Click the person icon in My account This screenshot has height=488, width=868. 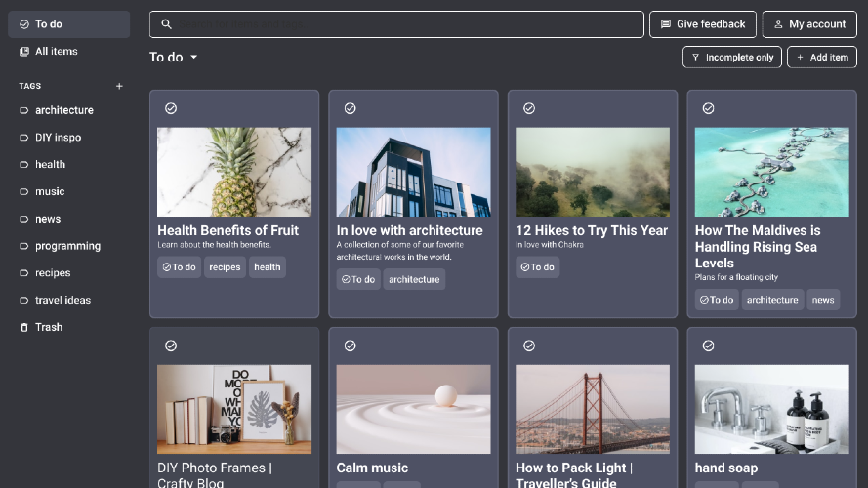(778, 24)
